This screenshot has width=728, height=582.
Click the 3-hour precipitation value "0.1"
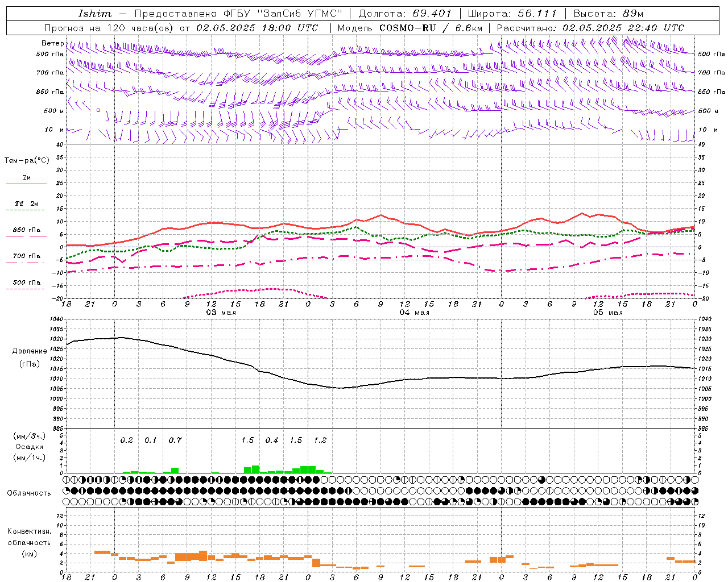coord(150,440)
